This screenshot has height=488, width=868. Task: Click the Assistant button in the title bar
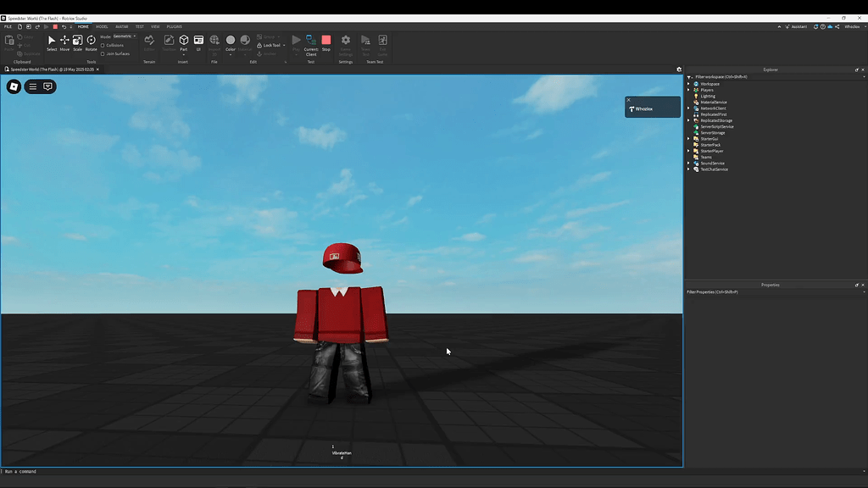tap(795, 26)
